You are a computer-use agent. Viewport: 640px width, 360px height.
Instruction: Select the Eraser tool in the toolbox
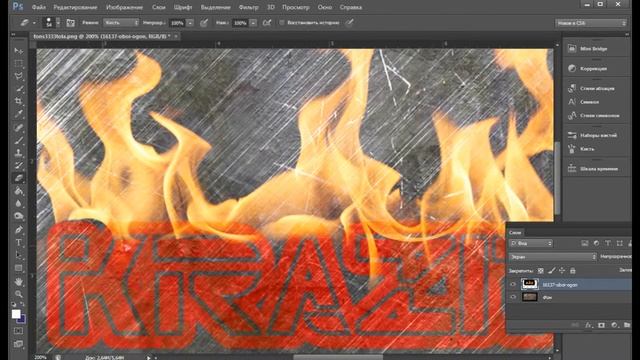pos(18,178)
